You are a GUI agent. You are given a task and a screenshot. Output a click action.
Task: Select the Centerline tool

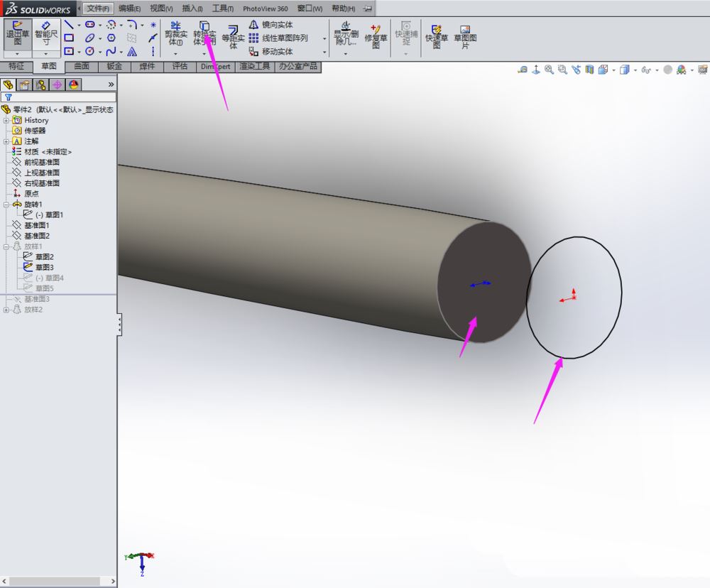[x=153, y=51]
